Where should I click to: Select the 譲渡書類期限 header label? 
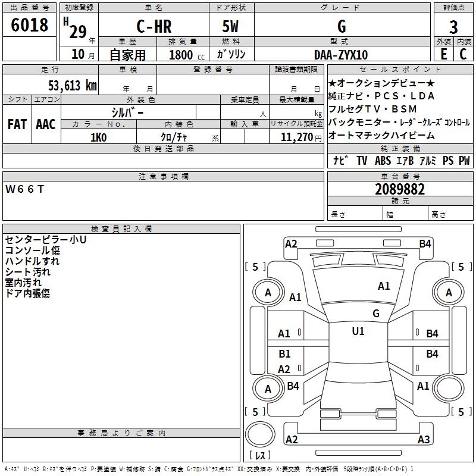(x=296, y=69)
